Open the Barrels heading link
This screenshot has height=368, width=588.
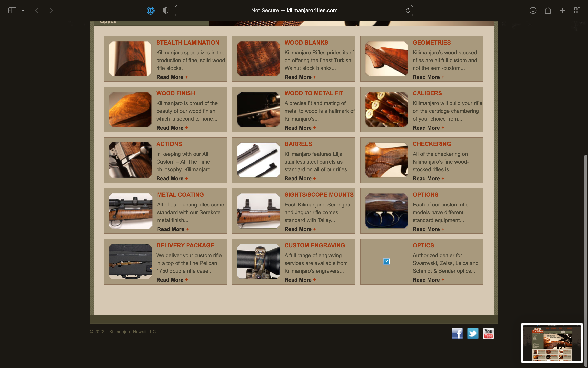[x=298, y=144]
